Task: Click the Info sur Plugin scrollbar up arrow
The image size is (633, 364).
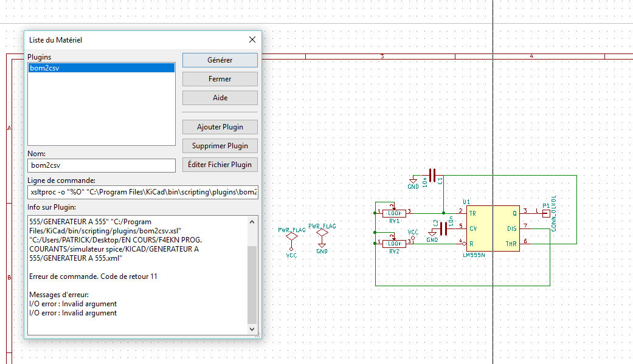Action: [x=252, y=221]
